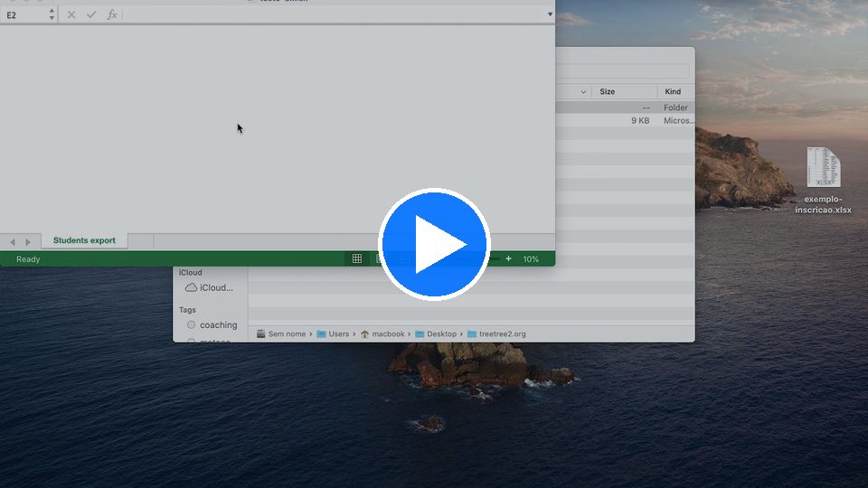Click the 10% zoom level

click(531, 259)
